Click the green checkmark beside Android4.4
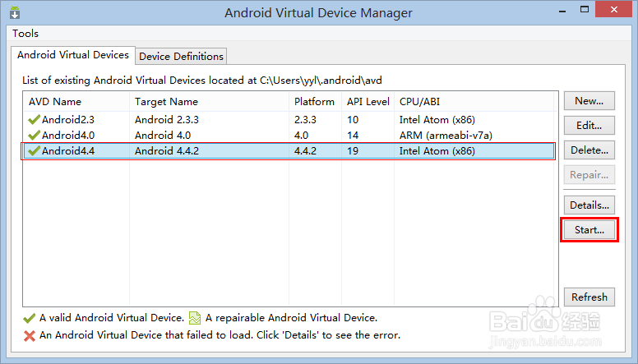The width and height of the screenshot is (638, 364). pyautogui.click(x=34, y=151)
